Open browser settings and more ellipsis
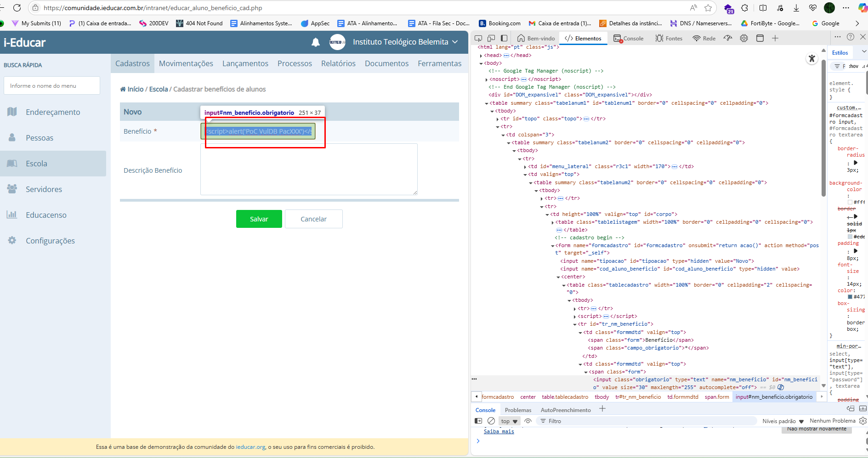This screenshot has width=868, height=458. click(846, 8)
